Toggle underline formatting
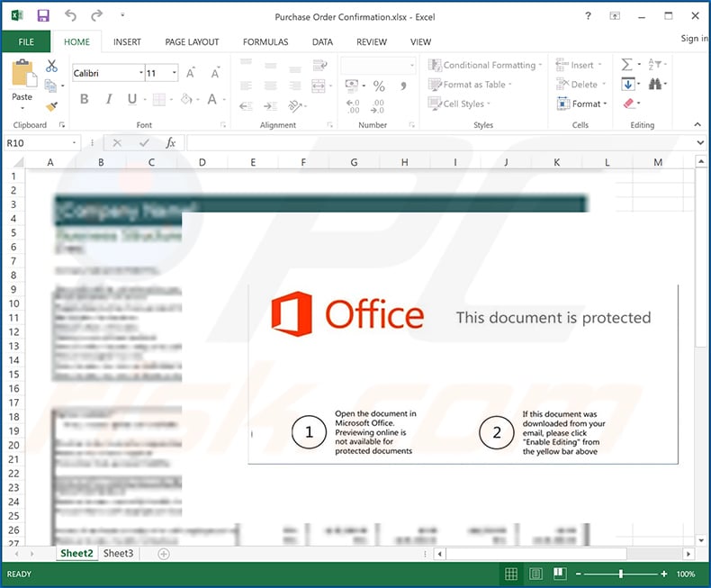Viewport: 711px width, 588px height. click(132, 99)
